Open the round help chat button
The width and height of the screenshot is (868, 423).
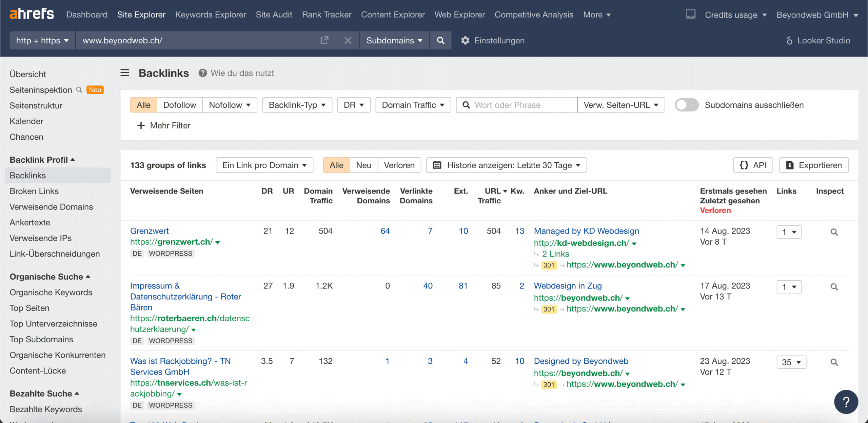click(846, 402)
